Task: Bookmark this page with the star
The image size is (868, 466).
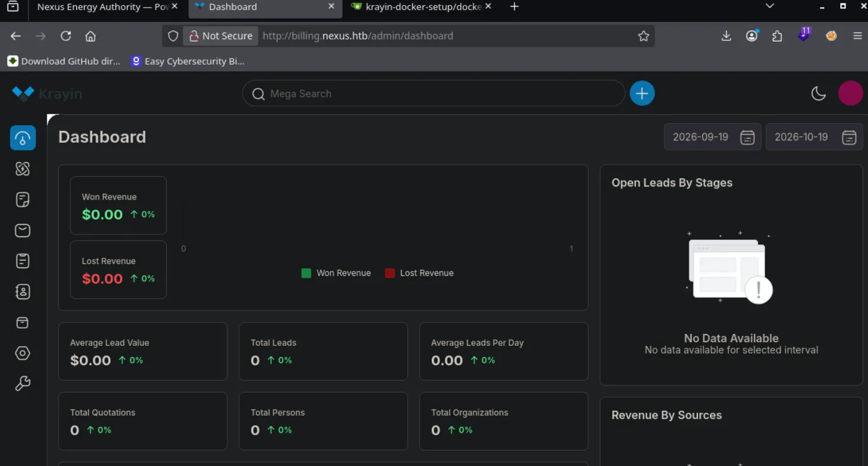Action: coord(644,36)
